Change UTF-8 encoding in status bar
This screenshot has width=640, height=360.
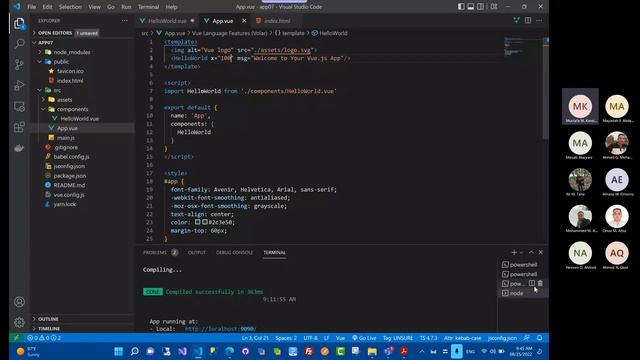tap(310, 338)
